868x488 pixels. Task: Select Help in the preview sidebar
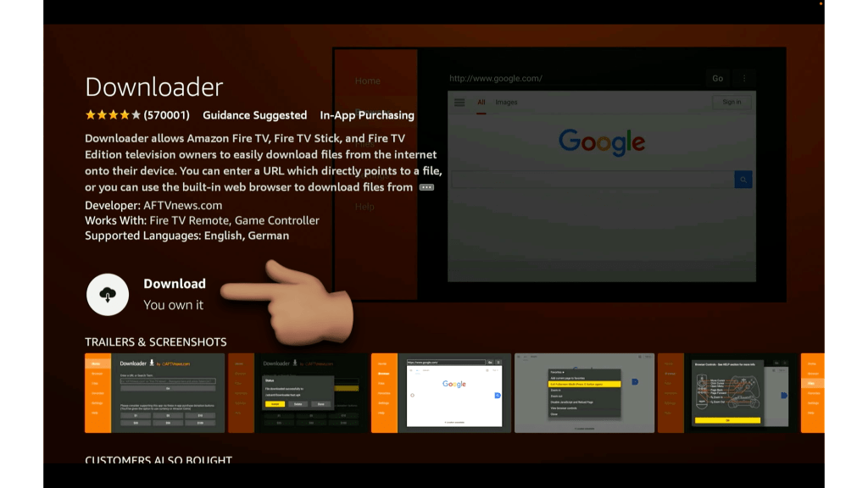364,207
